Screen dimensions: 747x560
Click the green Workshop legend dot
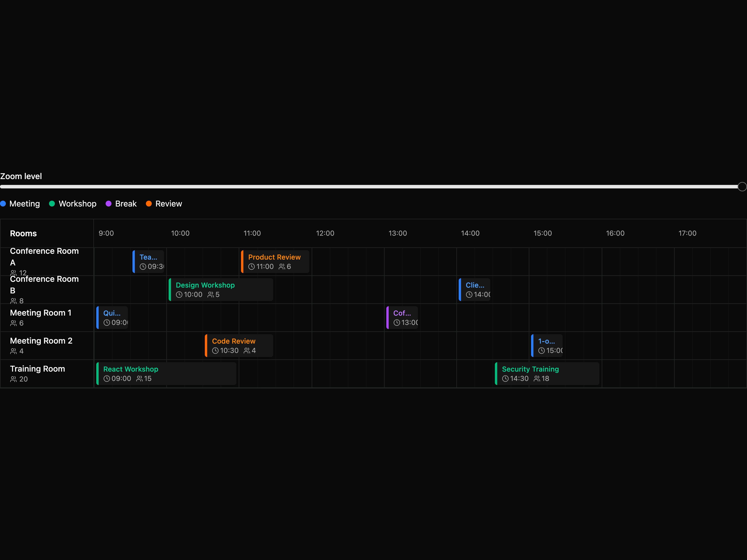coord(52,204)
